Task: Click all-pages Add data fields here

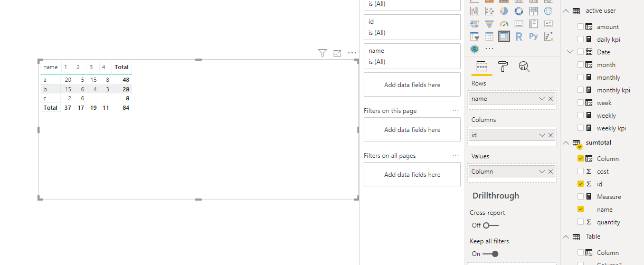Action: click(412, 174)
